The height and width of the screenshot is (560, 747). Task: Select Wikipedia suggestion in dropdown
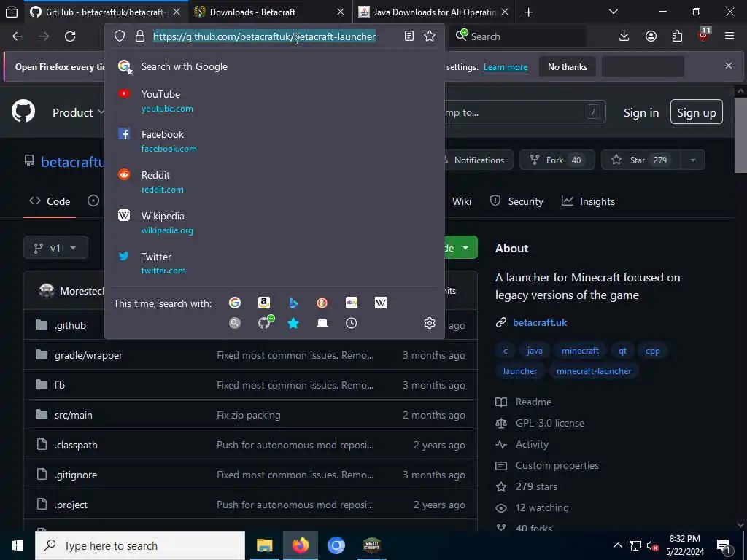click(x=274, y=223)
